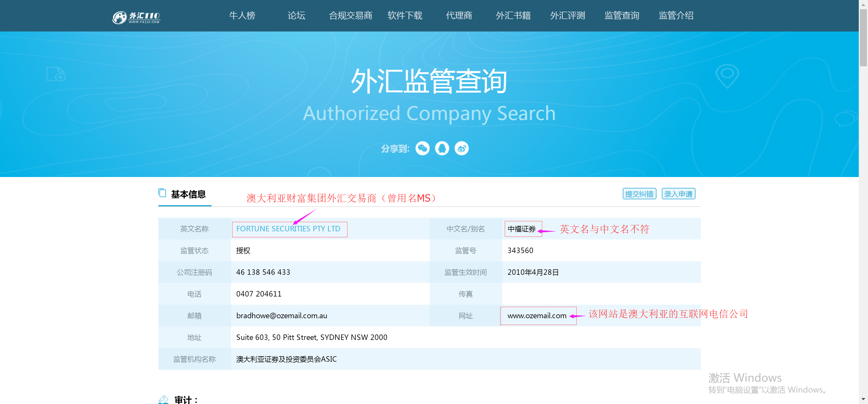Click the Chinese name 中福证券

click(521, 229)
